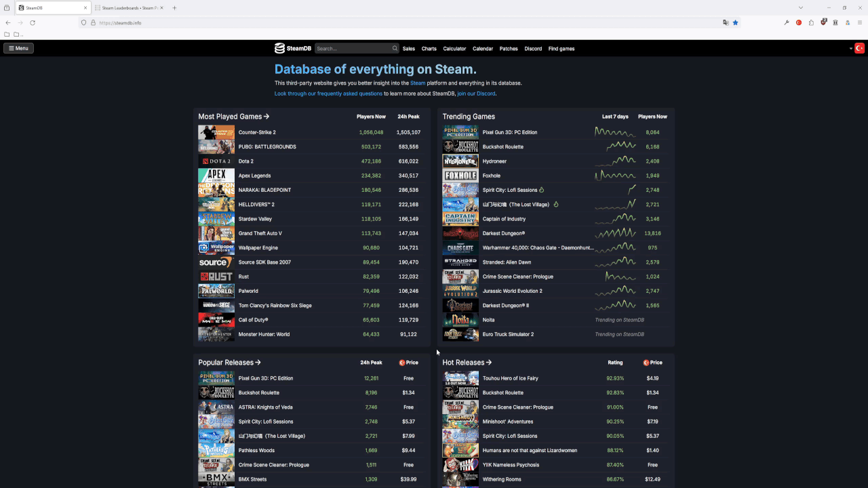Viewport: 868px width, 488px height.
Task: Click the Wallpaper Engine icon
Action: point(216,248)
